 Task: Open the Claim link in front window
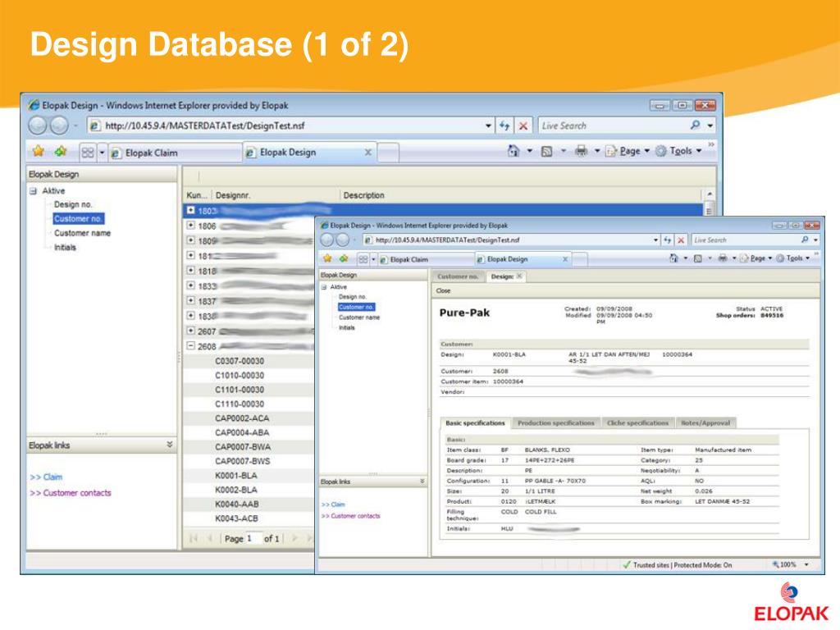(333, 504)
